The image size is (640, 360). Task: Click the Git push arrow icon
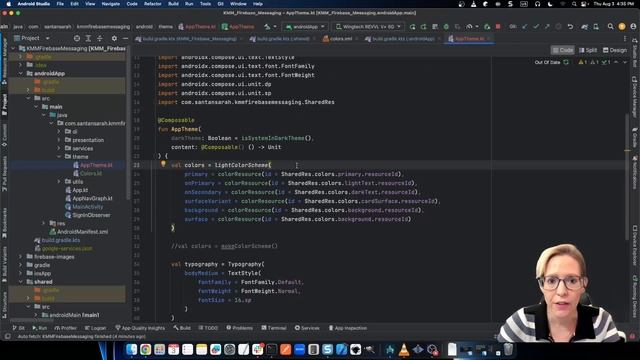pyautogui.click(x=547, y=27)
